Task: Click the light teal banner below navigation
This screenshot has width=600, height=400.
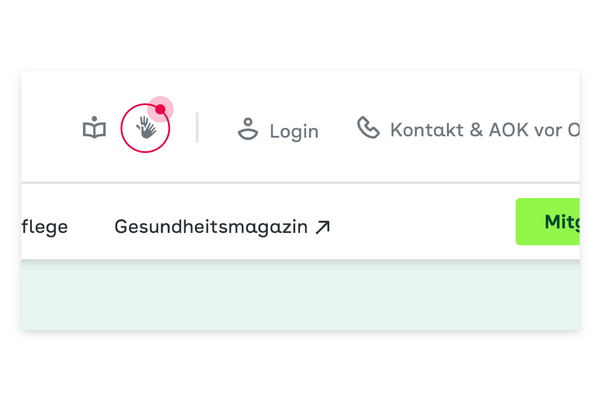Action: tap(300, 295)
